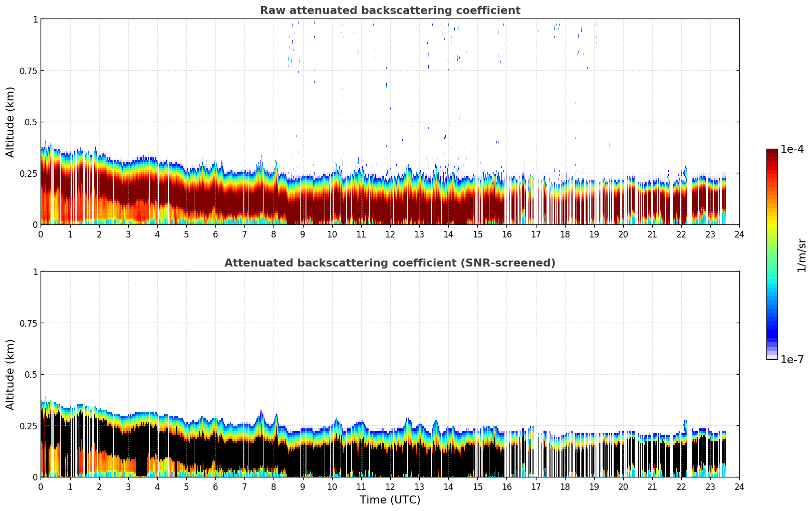Click the bottom plot's "Altitude (km)" label
Image resolution: width=812 pixels, height=511 pixels.
point(11,374)
